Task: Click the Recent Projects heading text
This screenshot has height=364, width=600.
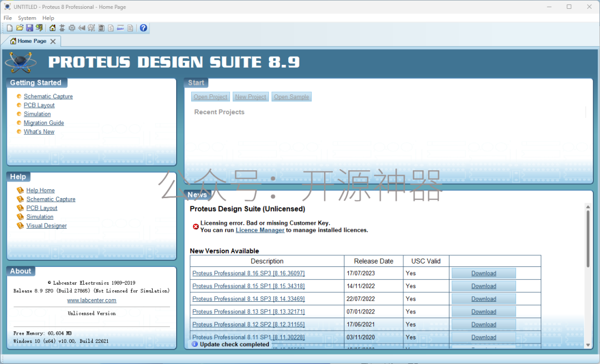Action: [219, 112]
